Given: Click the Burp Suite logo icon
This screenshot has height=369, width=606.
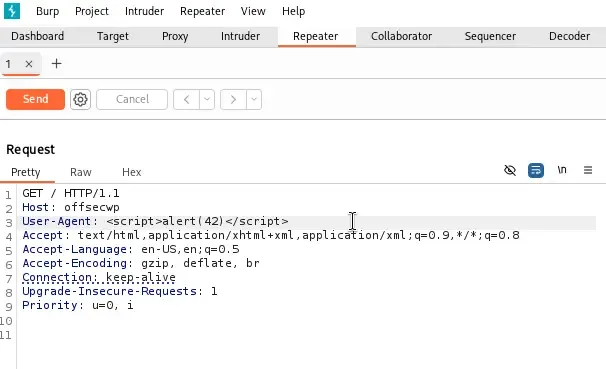Looking at the screenshot, I should tap(12, 11).
